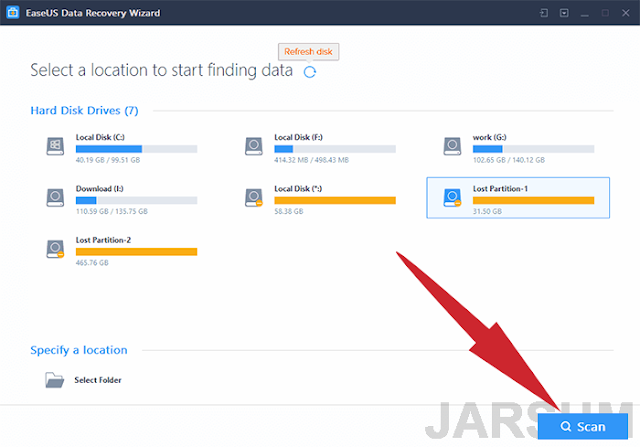Image resolution: width=640 pixels, height=447 pixels.
Task: Select the Local Disk (F:) label
Action: (298, 137)
